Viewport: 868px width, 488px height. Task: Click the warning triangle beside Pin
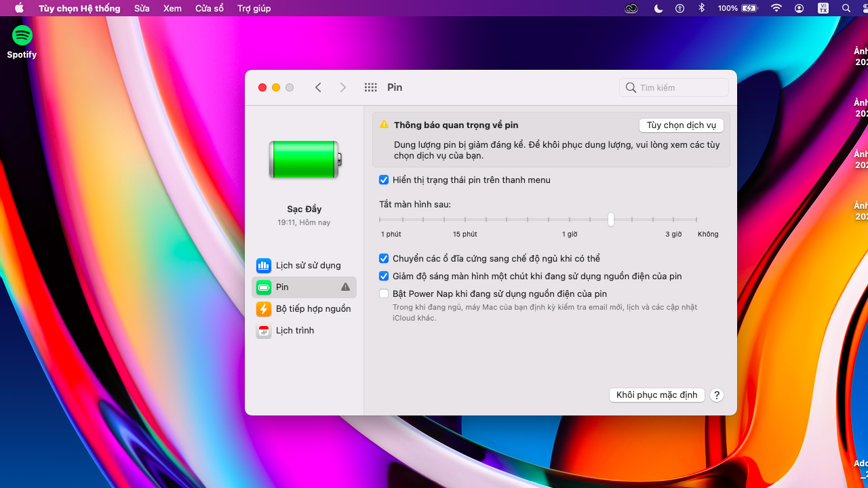tap(345, 287)
